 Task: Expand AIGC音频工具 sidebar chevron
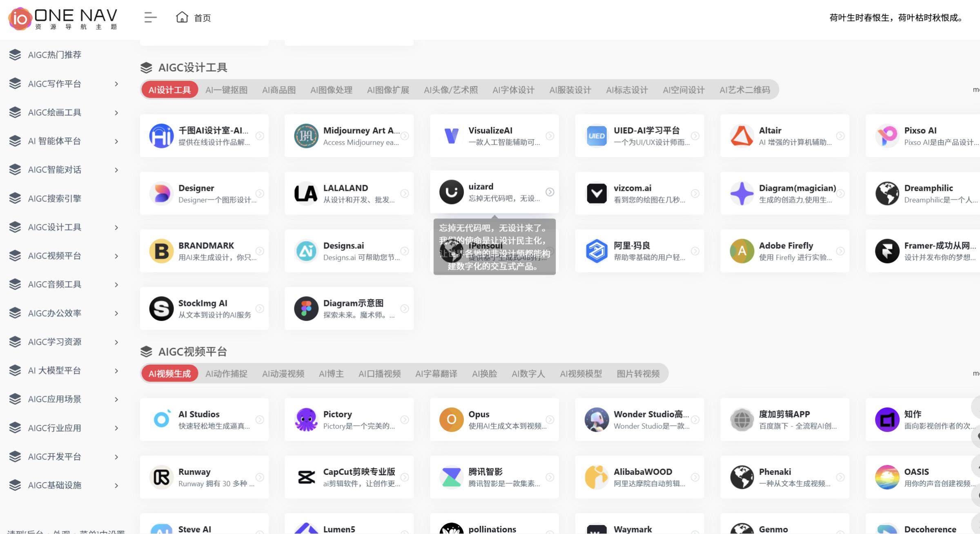click(x=116, y=284)
